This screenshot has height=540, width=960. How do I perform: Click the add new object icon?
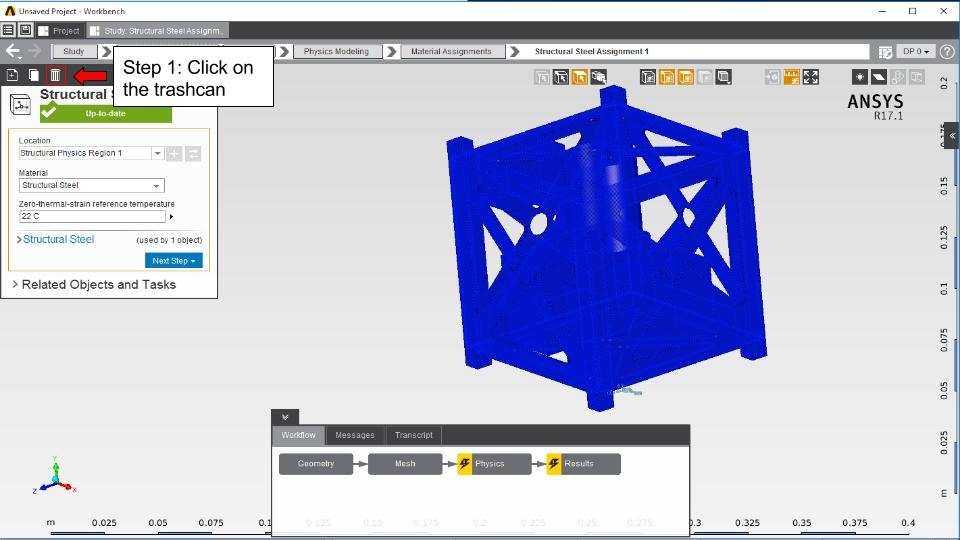click(x=12, y=75)
